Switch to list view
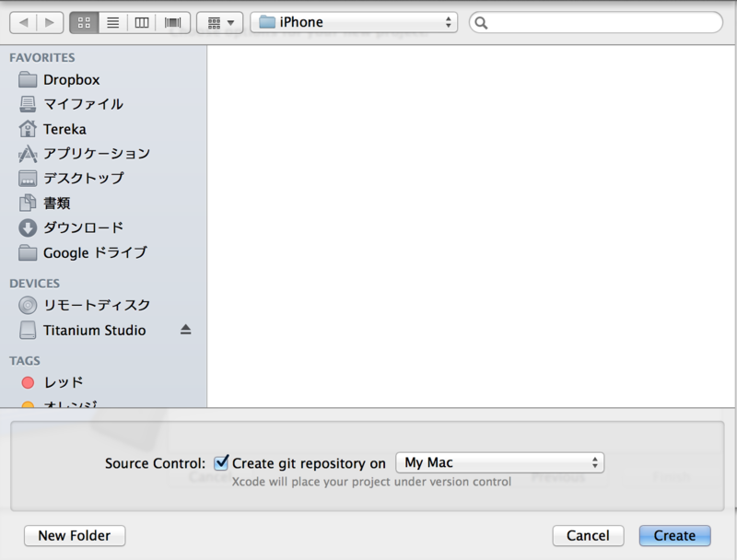Viewport: 737px width, 560px height. [112, 22]
